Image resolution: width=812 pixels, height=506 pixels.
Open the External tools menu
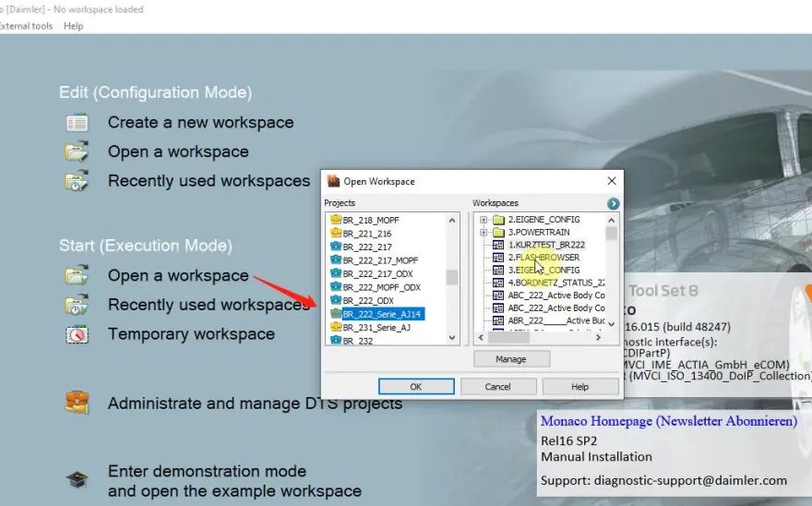tap(26, 26)
